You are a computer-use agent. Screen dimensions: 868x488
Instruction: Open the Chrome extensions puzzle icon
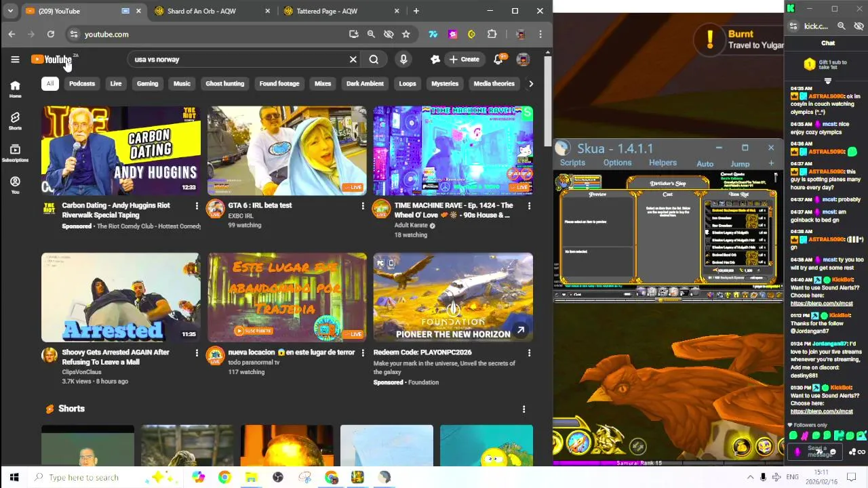pyautogui.click(x=492, y=34)
